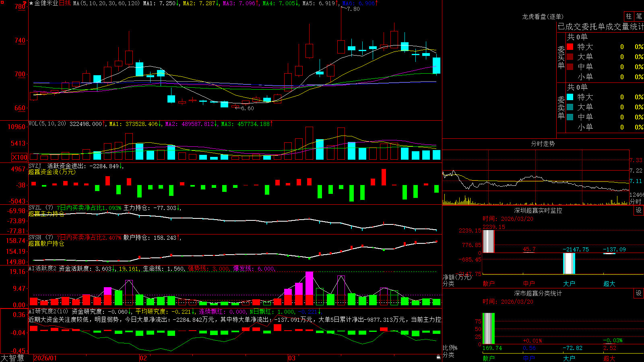Click the 日线 period label
Viewport: 644px width, 362px height.
click(65, 3)
